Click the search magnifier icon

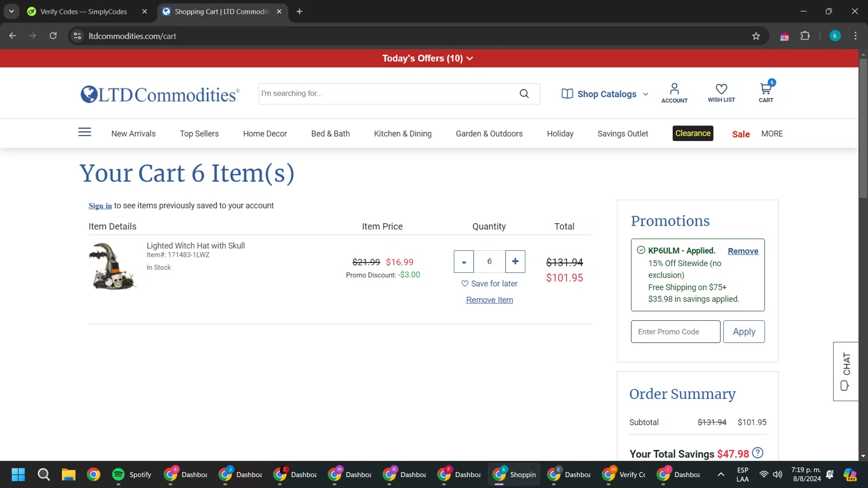pos(524,94)
